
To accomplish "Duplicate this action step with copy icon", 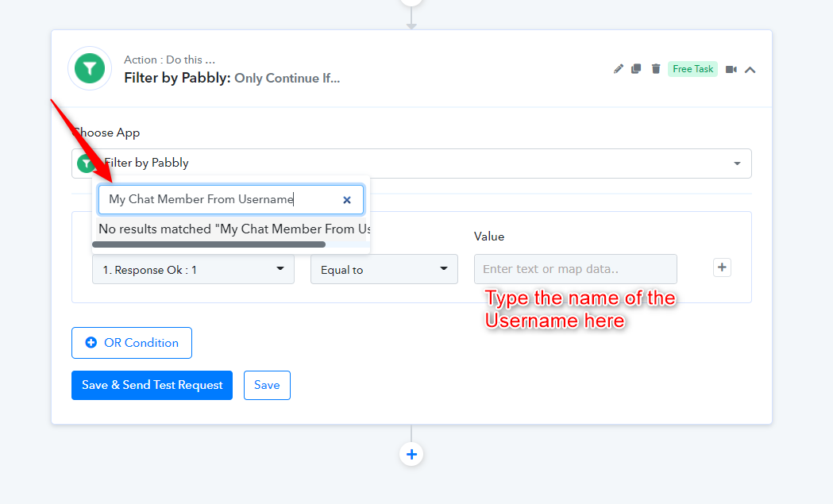I will click(x=636, y=69).
